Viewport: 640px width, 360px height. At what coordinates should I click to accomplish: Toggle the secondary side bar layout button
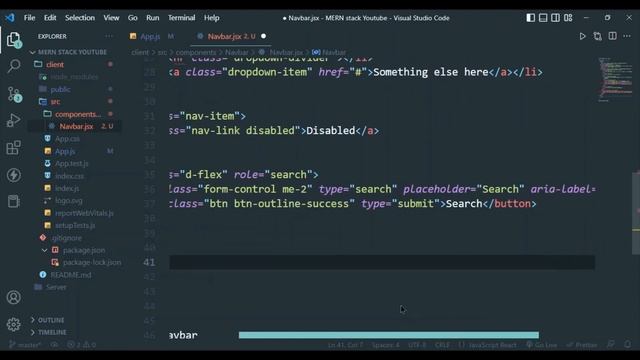(x=556, y=18)
